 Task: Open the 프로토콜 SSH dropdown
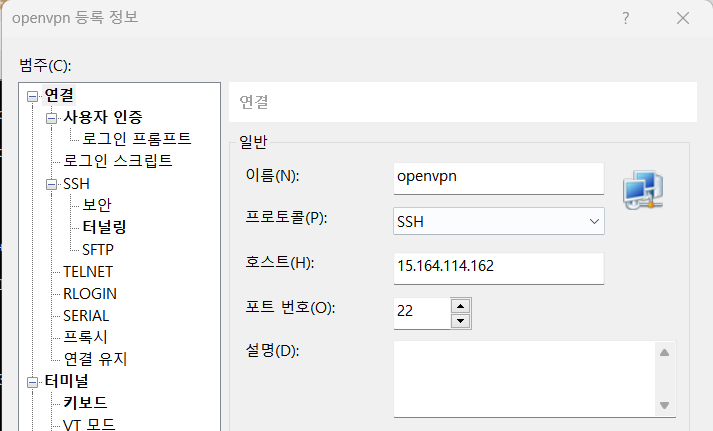(499, 221)
